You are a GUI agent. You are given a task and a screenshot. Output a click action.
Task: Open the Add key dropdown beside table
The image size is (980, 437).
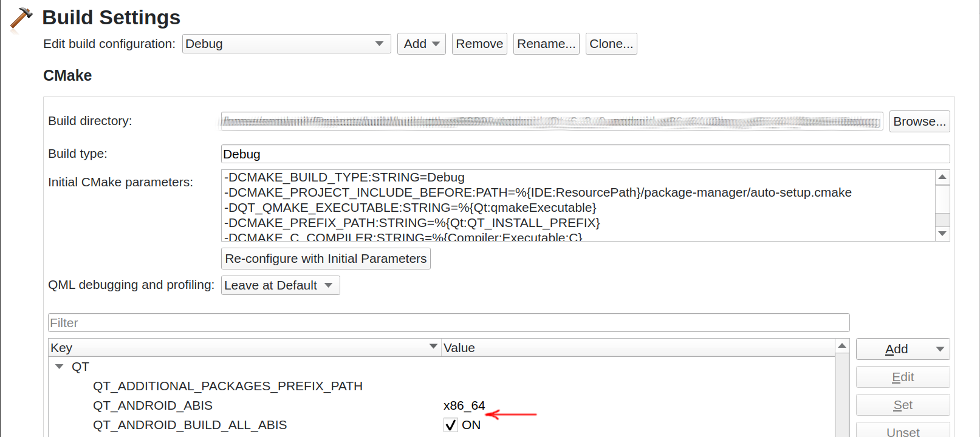click(x=902, y=349)
